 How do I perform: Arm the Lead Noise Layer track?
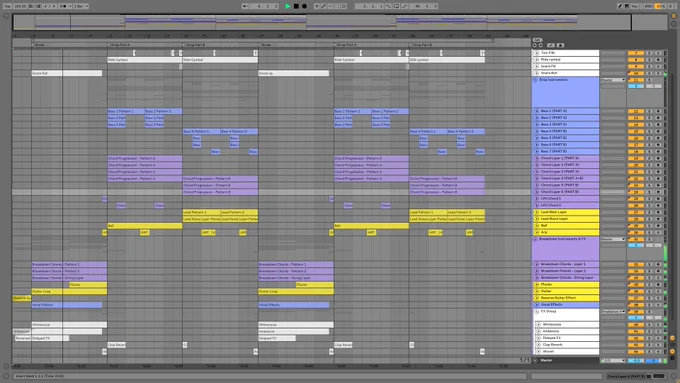click(x=658, y=219)
